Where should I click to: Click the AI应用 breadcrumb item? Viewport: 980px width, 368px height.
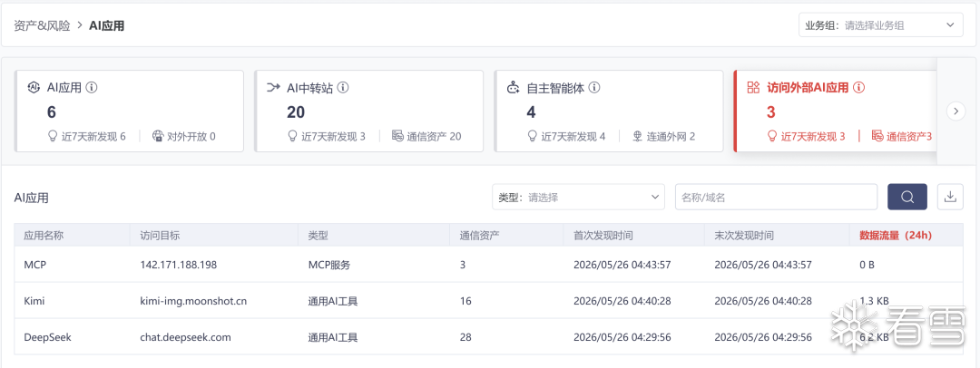[x=107, y=26]
